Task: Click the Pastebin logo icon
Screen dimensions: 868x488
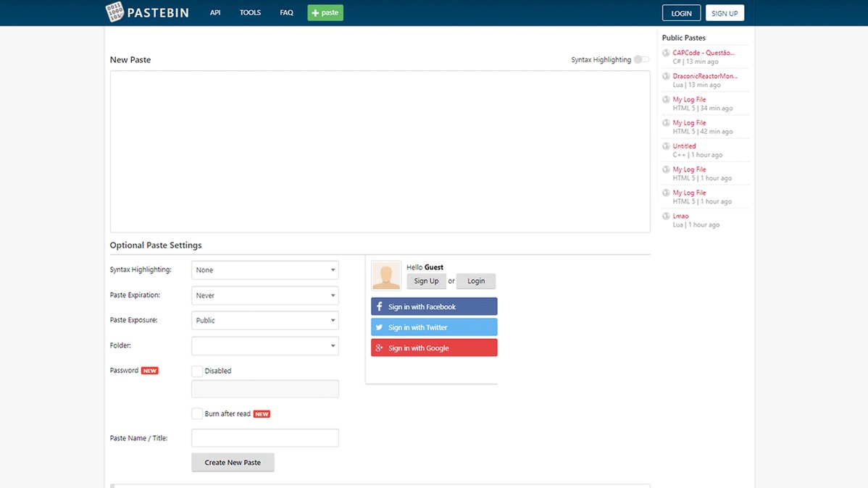Action: pos(114,12)
